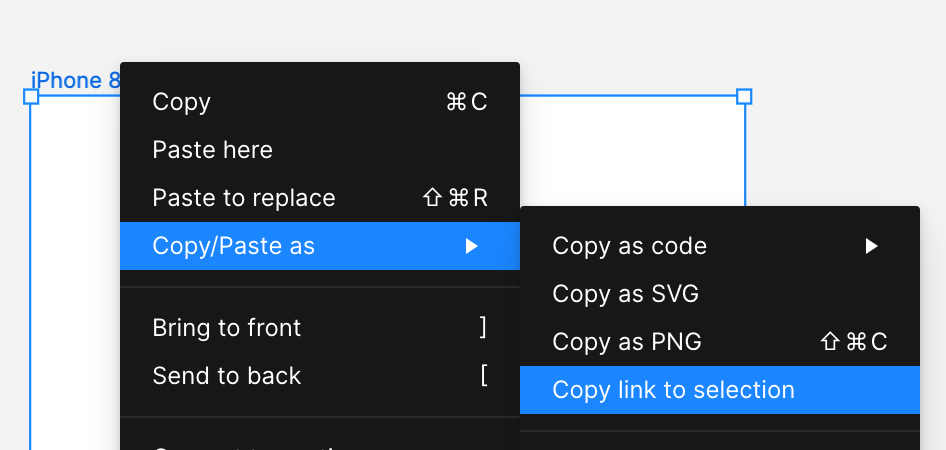This screenshot has height=450, width=946.
Task: Choose the Paste here option
Action: coord(212,150)
